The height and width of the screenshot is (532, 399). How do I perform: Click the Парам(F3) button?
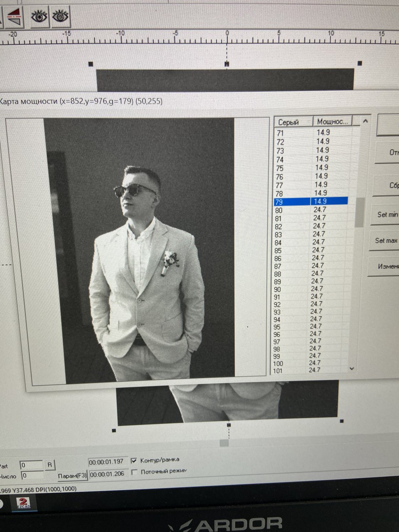tap(72, 476)
